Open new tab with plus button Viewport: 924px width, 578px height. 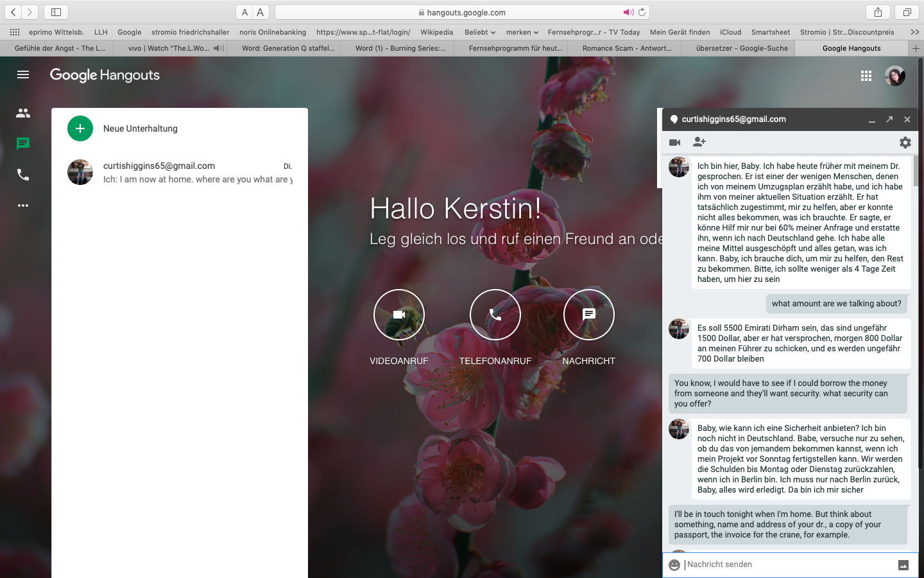coord(916,48)
